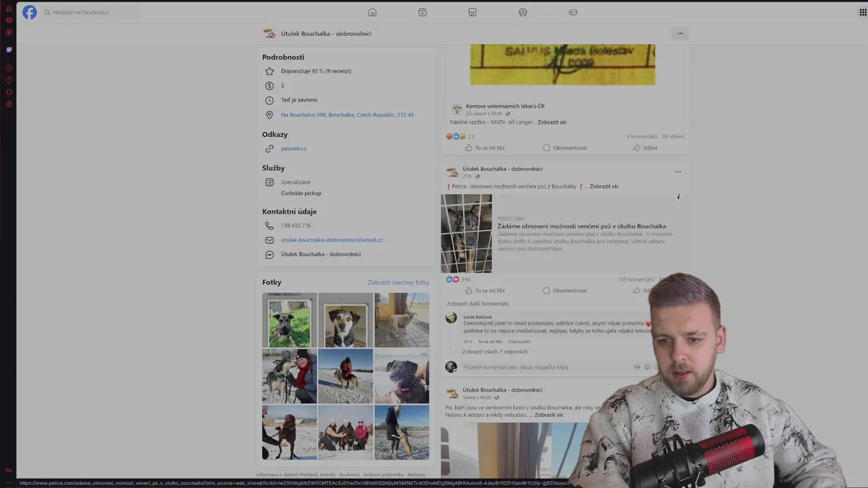Click To se mi líbí under Lucie's comment
Viewport: 868px width, 488px height.
pyautogui.click(x=490, y=342)
